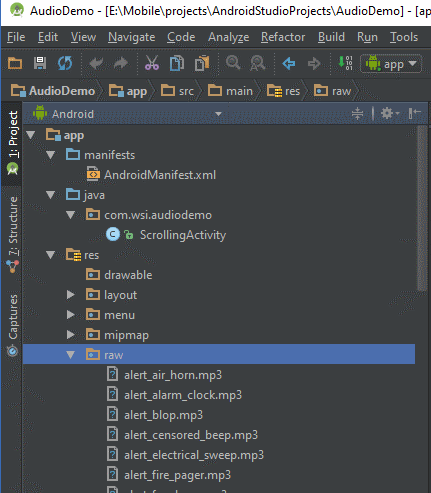Collapse the com.wsi.audiodemo package
The image size is (431, 493).
coord(71,215)
